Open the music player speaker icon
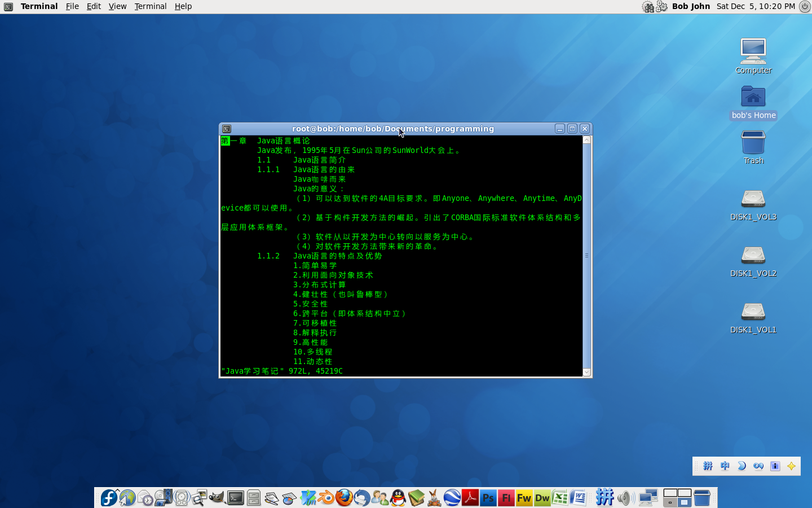812x508 pixels. 182,498
